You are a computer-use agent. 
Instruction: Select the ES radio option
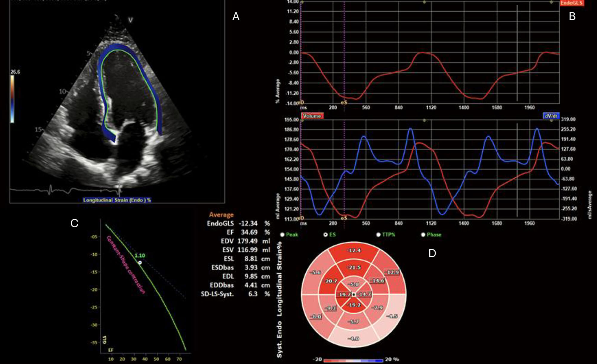[x=325, y=235]
